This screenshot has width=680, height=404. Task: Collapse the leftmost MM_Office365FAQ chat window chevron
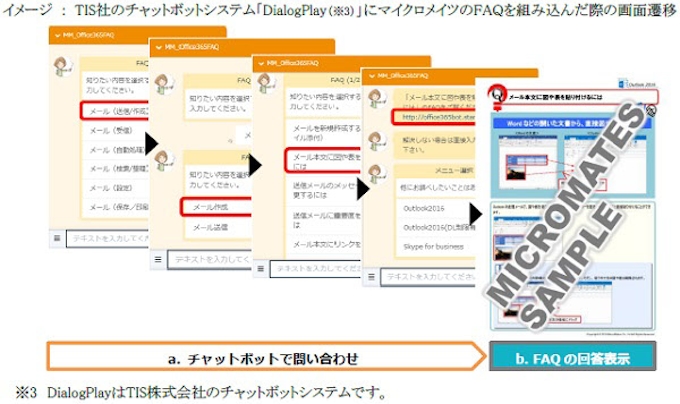click(58, 36)
